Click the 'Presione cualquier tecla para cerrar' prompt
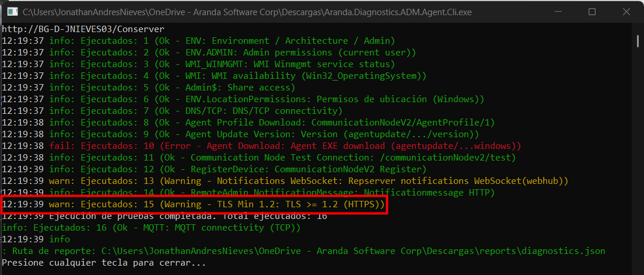This screenshot has width=644, height=275. 104,263
